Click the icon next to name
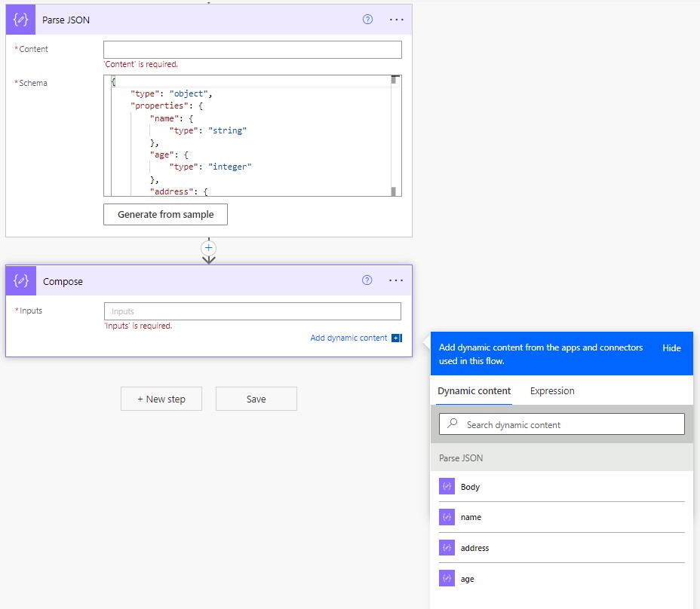The height and width of the screenshot is (609, 700). coord(447,517)
